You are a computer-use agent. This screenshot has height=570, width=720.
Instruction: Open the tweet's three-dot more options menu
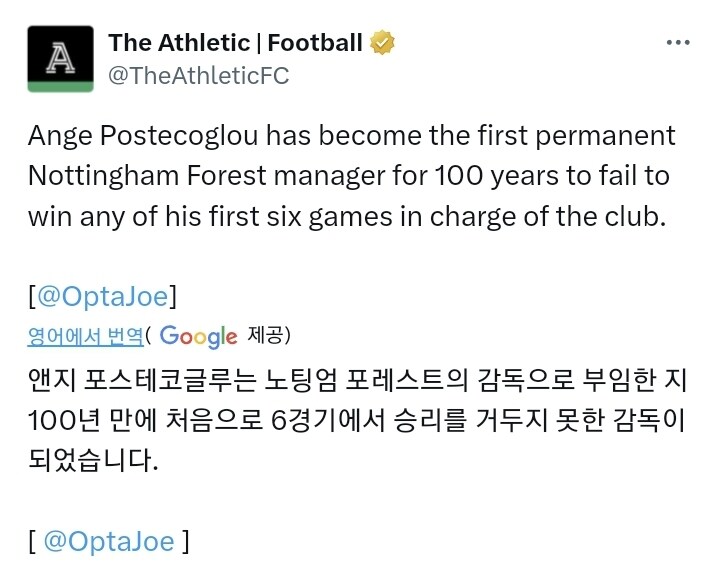pyautogui.click(x=677, y=44)
